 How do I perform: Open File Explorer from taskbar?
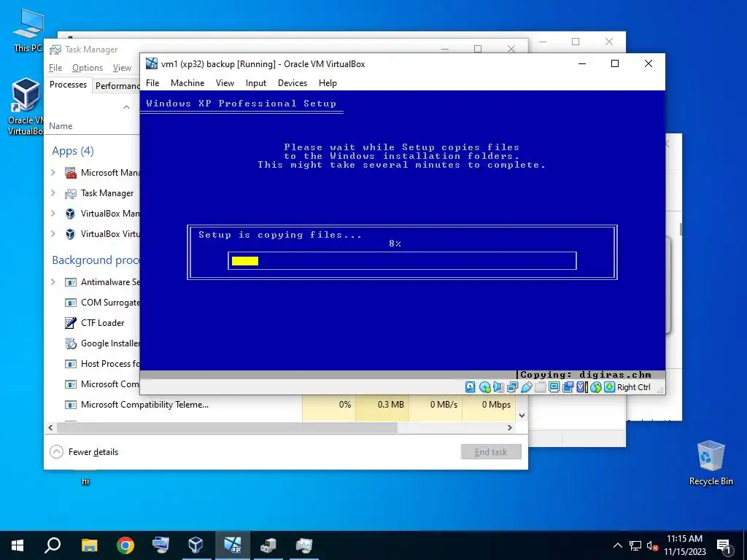click(89, 545)
